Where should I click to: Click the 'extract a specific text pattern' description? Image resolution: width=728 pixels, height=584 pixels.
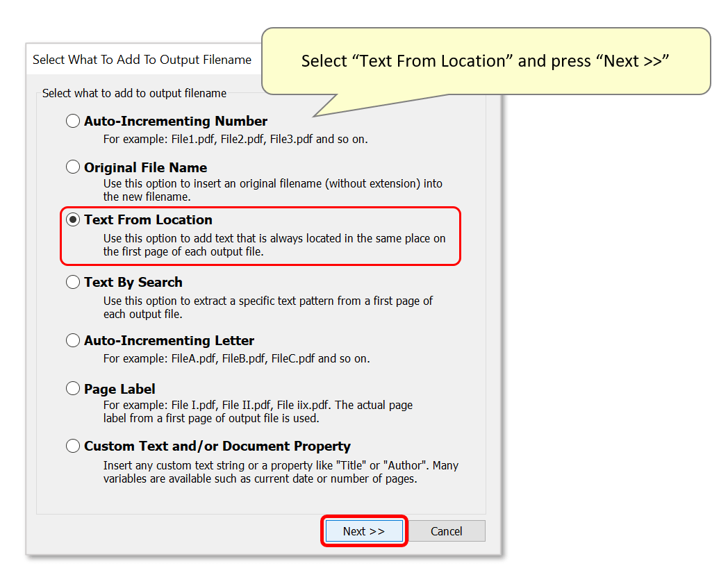pyautogui.click(x=268, y=308)
